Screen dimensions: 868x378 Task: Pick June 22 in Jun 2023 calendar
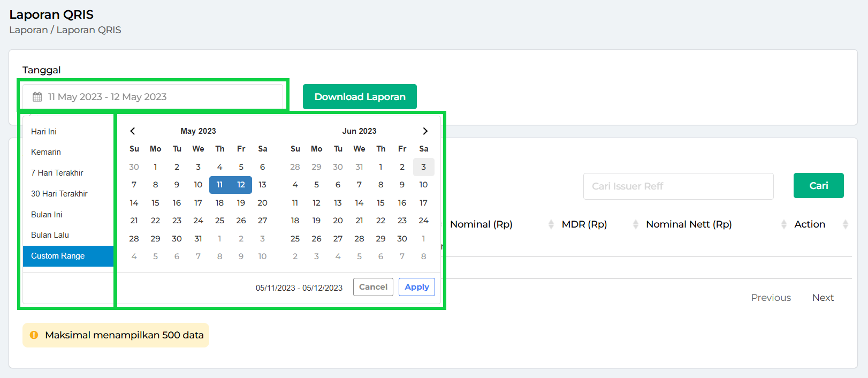pyautogui.click(x=381, y=221)
